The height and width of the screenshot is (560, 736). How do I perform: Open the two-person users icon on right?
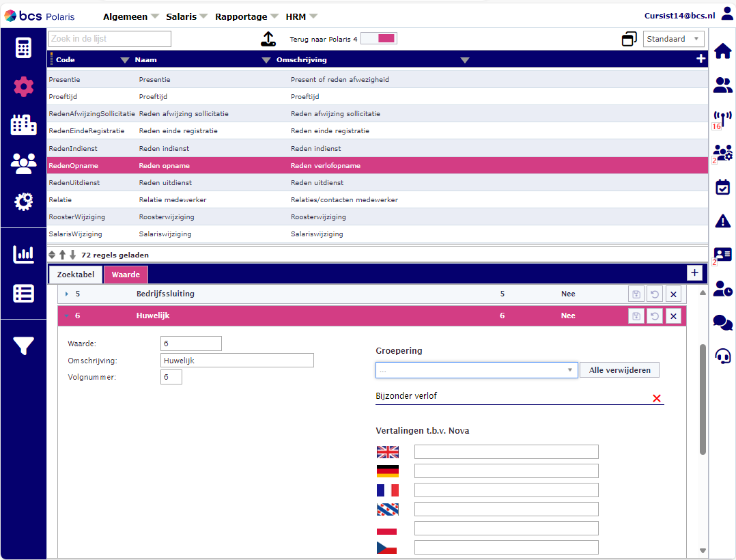click(x=723, y=85)
